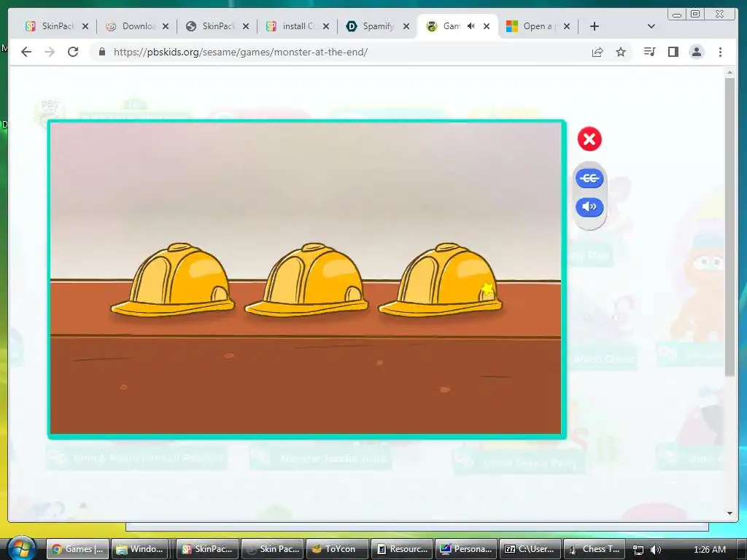This screenshot has height=560, width=747.
Task: Open a new tab with the plus button
Action: (594, 26)
